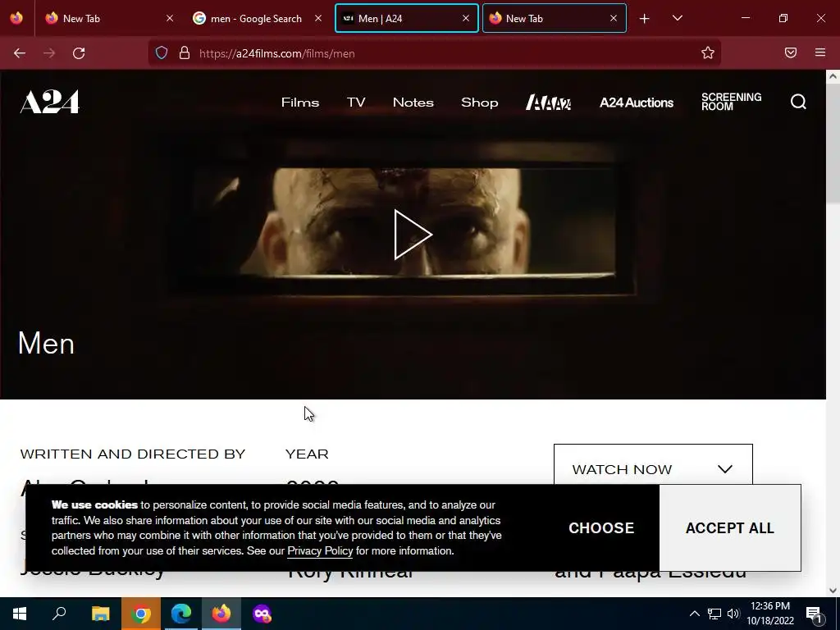
Task: Launch Google Chrome from taskbar
Action: [140, 614]
